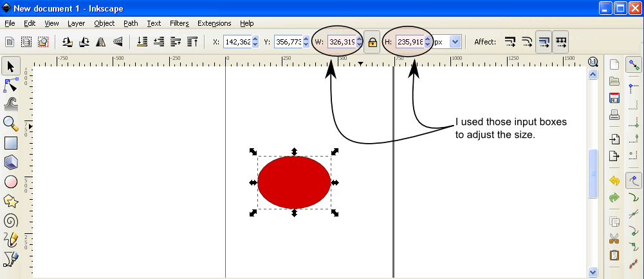644x279 pixels.
Task: Click the Print document icon
Action: tap(614, 115)
